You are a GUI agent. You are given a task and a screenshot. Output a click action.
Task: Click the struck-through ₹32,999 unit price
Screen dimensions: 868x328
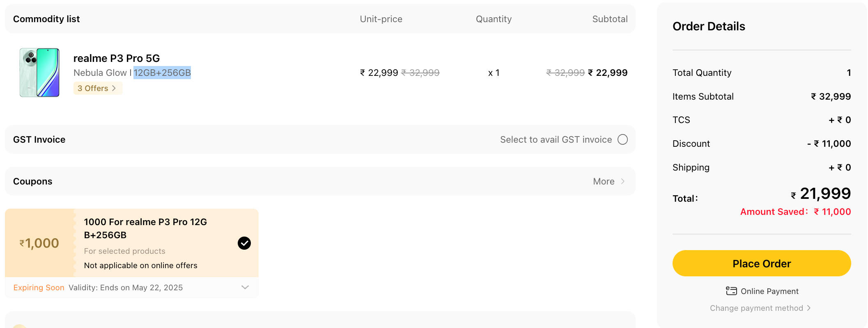click(420, 73)
